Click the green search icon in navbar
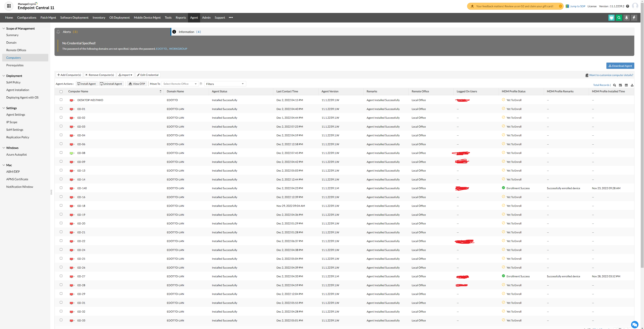644x329 pixels. click(619, 17)
